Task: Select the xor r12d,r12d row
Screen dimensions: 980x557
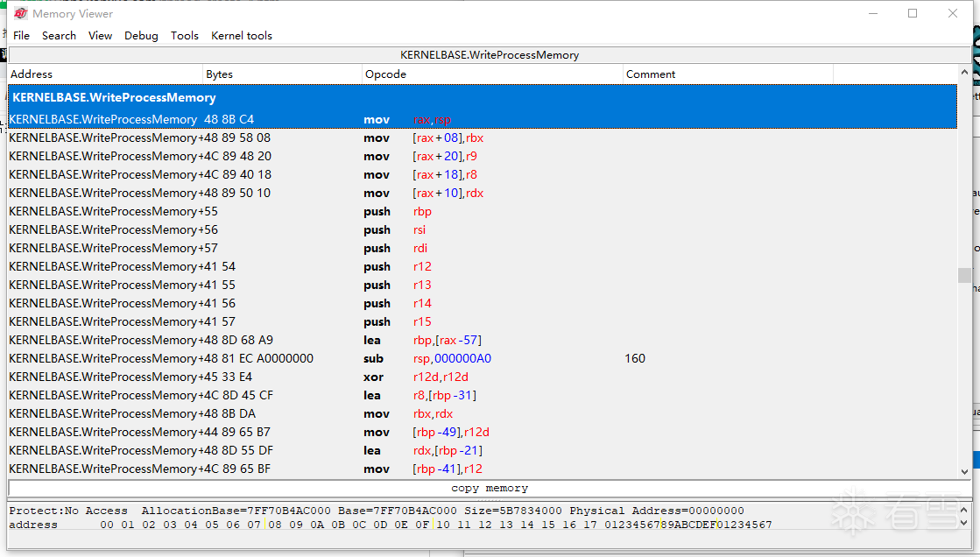Action: pyautogui.click(x=483, y=377)
